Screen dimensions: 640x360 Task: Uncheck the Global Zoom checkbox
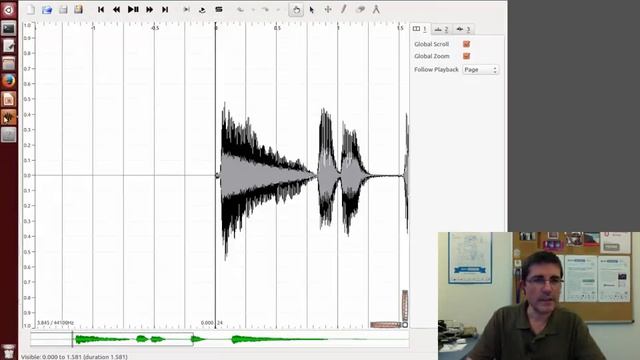(467, 56)
